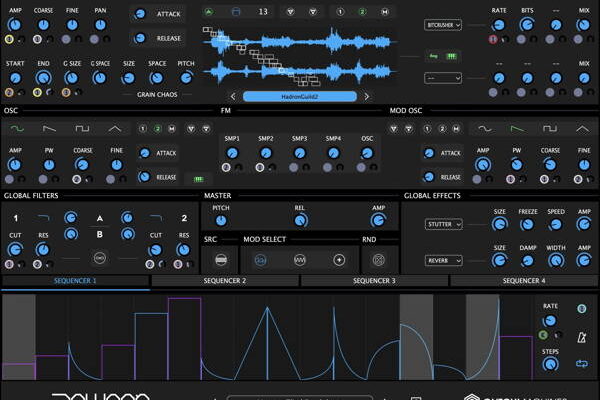The image size is (600, 400).
Task: Toggle the OSC mute M button
Action: [171, 128]
